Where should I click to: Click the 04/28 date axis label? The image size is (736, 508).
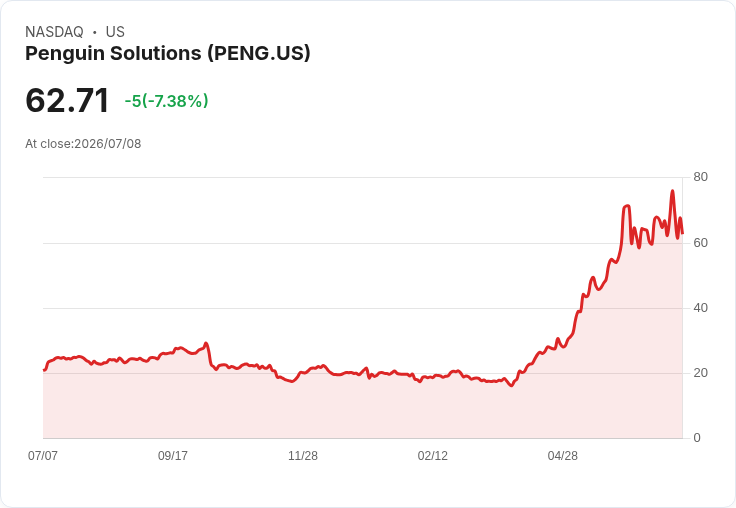(562, 455)
